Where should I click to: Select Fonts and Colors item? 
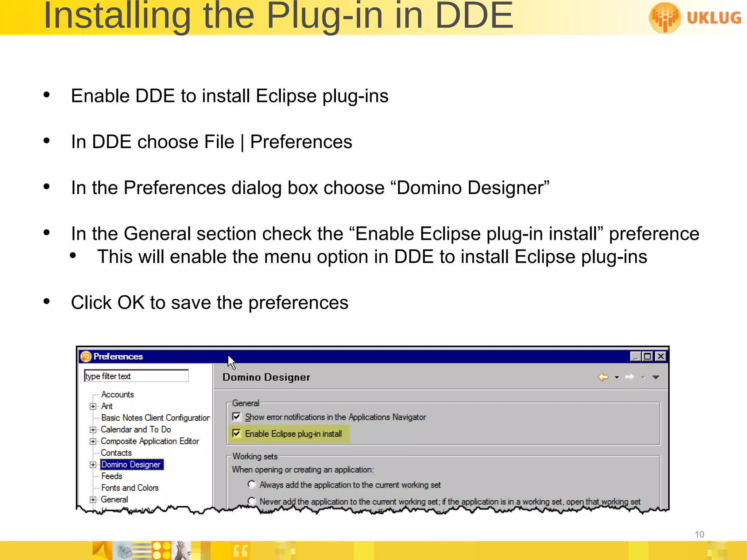click(x=130, y=488)
